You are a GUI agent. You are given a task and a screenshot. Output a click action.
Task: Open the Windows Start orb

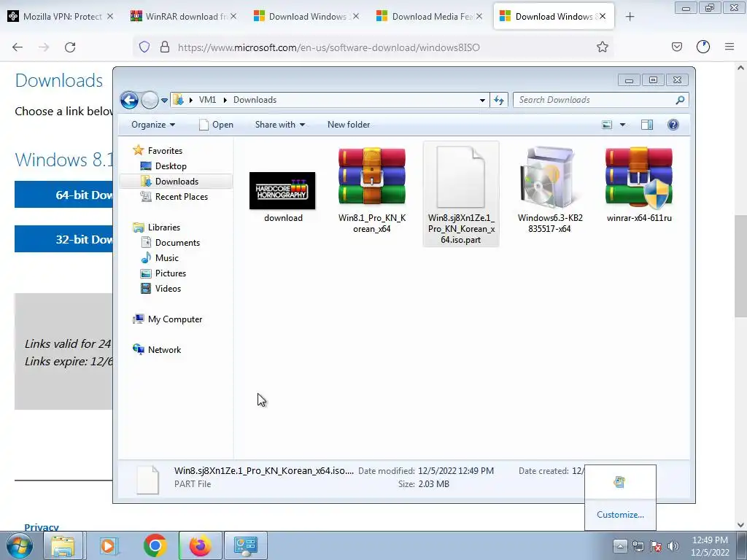click(x=19, y=545)
